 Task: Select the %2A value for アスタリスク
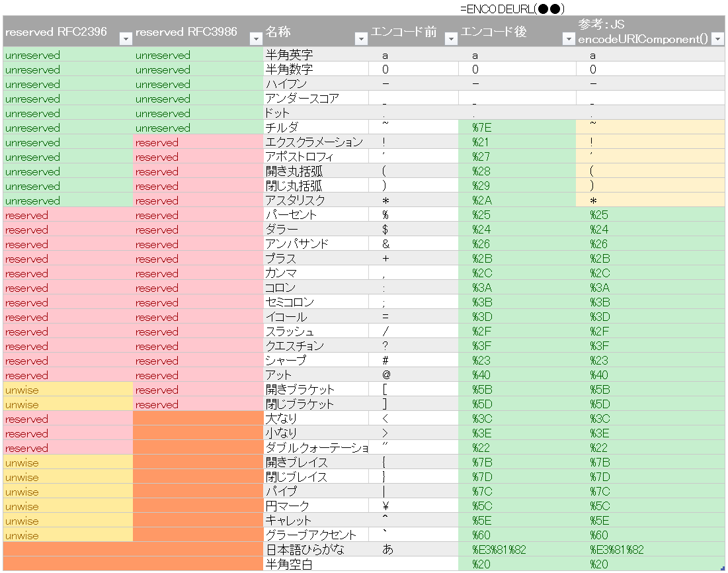point(516,200)
